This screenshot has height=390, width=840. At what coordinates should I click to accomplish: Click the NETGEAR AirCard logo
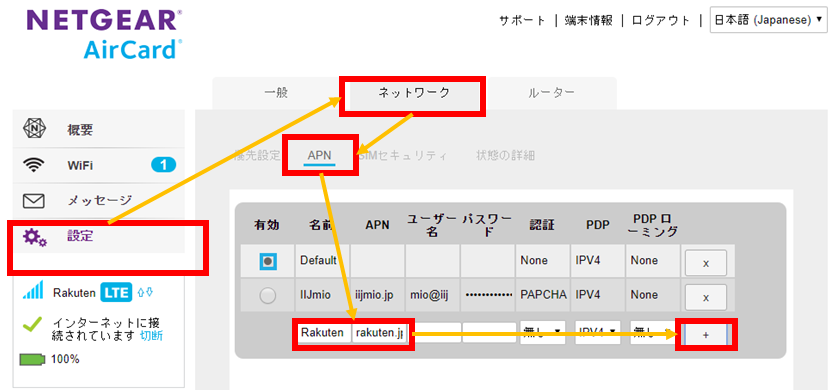[x=104, y=34]
